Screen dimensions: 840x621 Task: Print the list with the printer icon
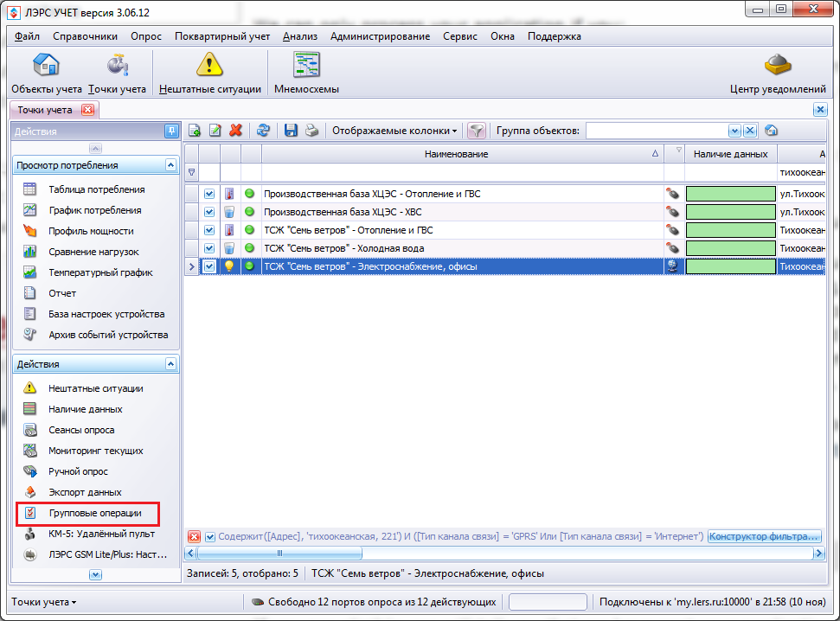pyautogui.click(x=311, y=131)
